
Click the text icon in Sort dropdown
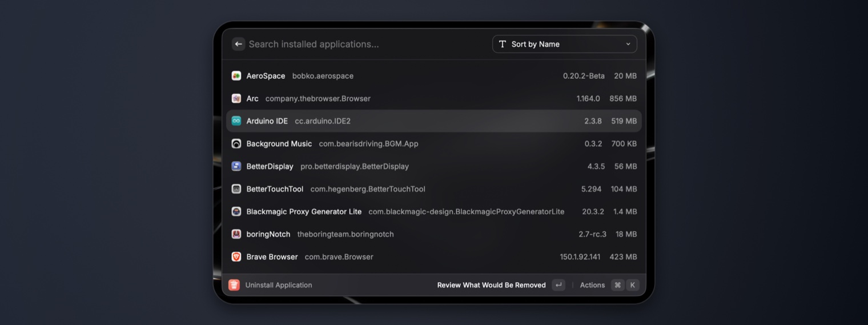click(x=503, y=44)
